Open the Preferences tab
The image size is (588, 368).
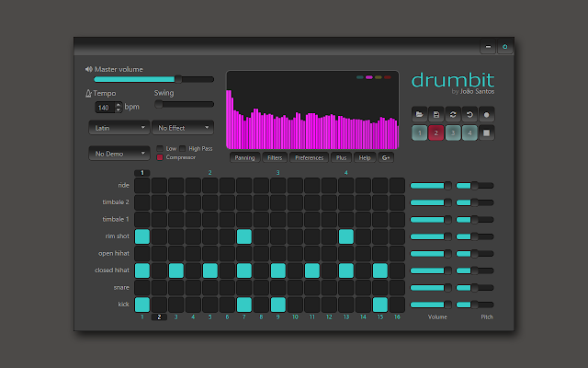point(309,157)
